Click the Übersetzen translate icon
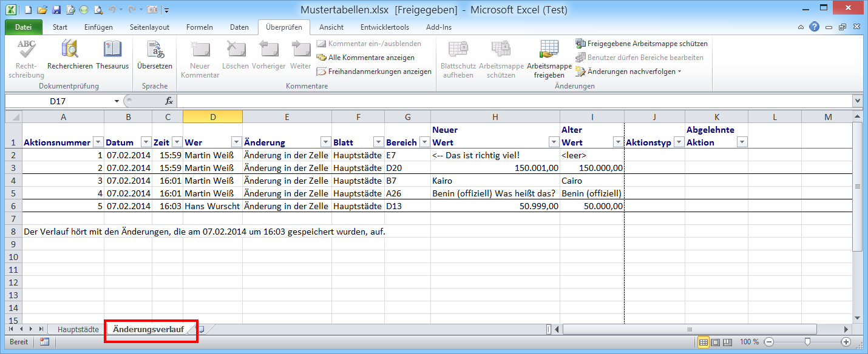This screenshot has height=354, width=868. click(x=154, y=50)
